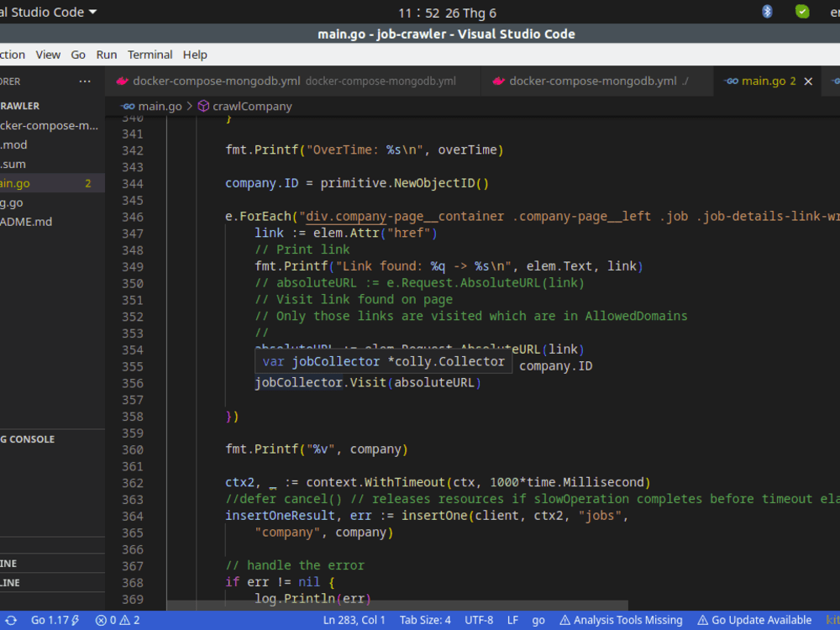The width and height of the screenshot is (840, 630).
Task: Click the hover tooltip var jobCollector *colly.Collector
Action: click(384, 361)
